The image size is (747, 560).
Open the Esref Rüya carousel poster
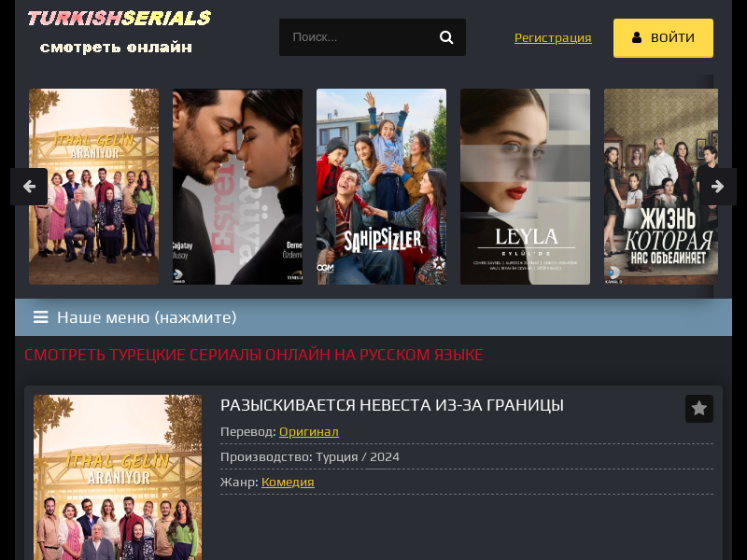tap(237, 187)
